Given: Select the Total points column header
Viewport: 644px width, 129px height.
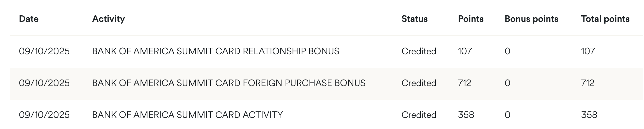Looking at the screenshot, I should tap(605, 19).
